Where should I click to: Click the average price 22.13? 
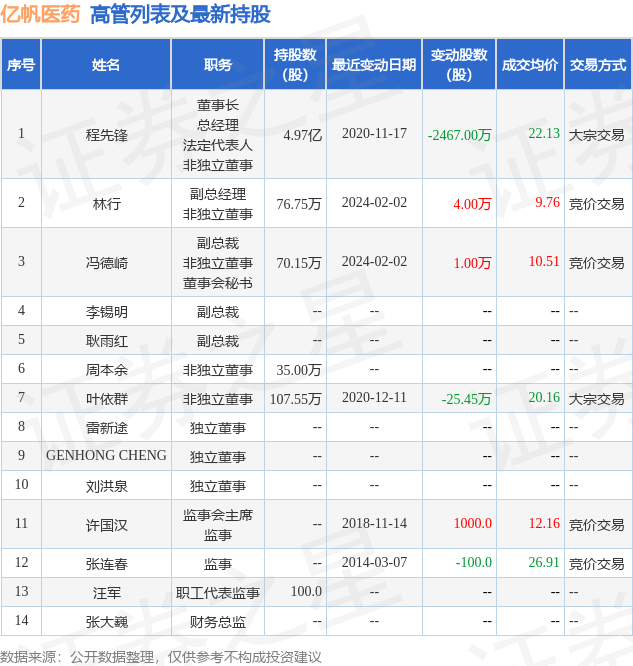coord(544,133)
